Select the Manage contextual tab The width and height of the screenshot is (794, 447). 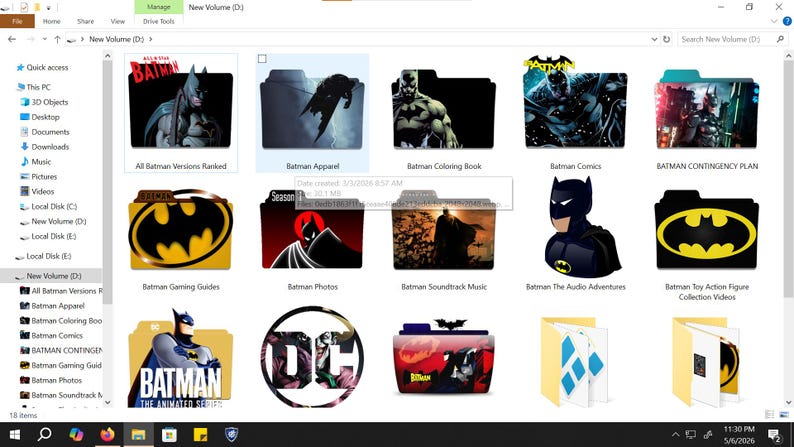(158, 7)
